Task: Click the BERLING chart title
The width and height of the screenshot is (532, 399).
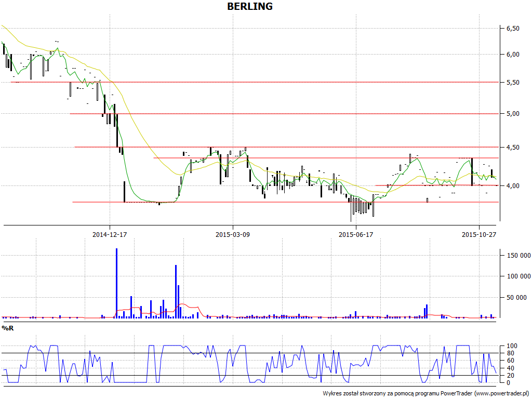Action: click(x=250, y=6)
